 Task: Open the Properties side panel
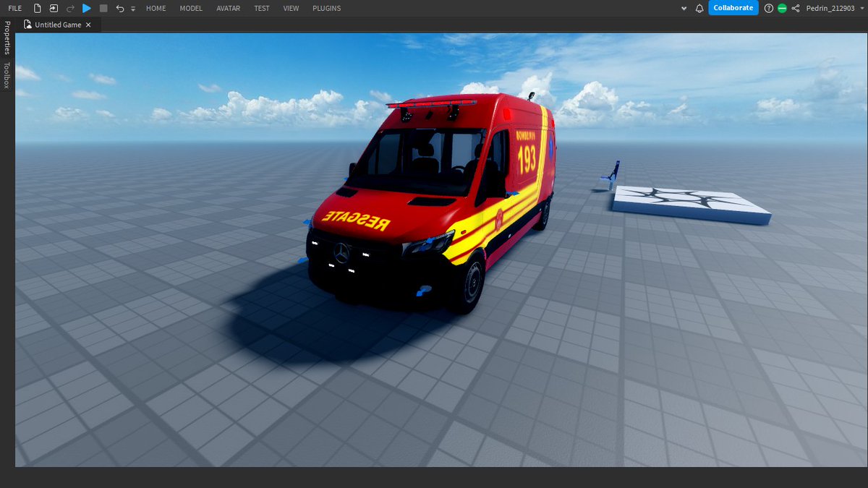(x=7, y=38)
